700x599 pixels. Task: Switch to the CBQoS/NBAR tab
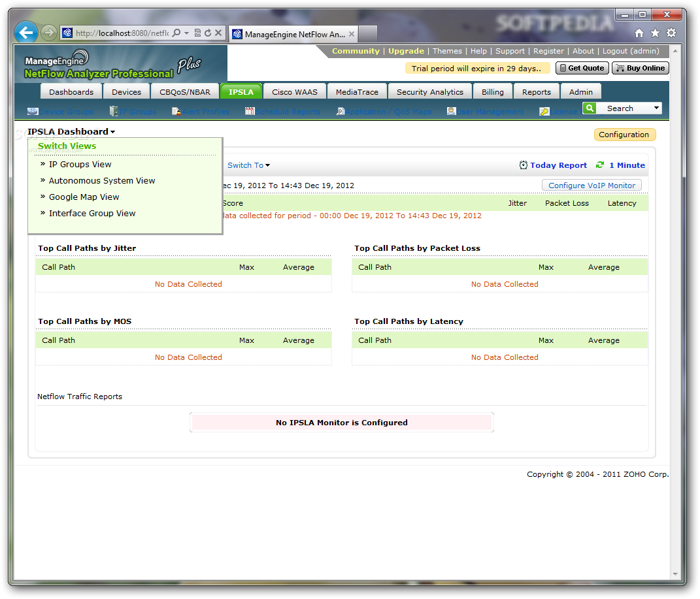185,92
